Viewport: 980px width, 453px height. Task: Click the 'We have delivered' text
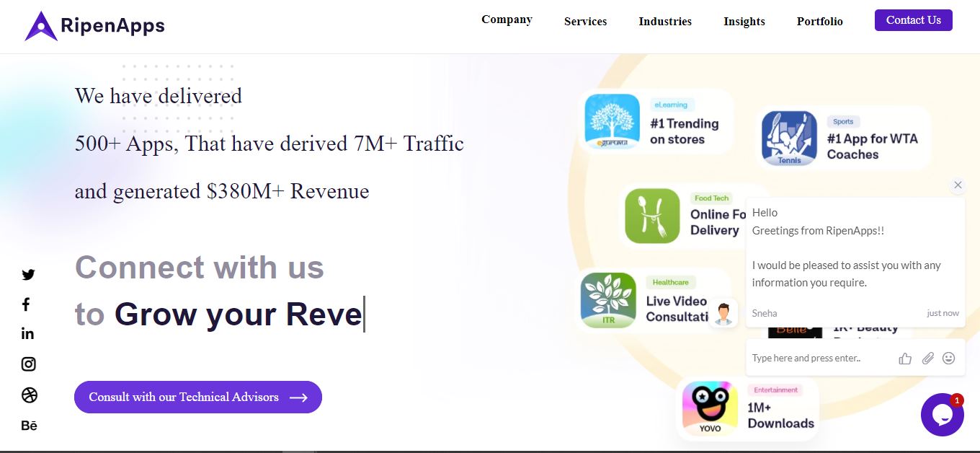tap(159, 96)
